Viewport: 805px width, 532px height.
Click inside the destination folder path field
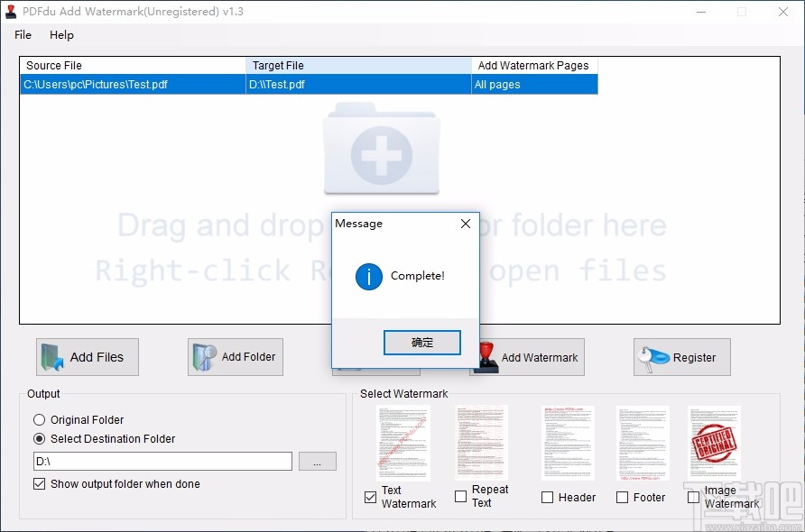[x=162, y=461]
